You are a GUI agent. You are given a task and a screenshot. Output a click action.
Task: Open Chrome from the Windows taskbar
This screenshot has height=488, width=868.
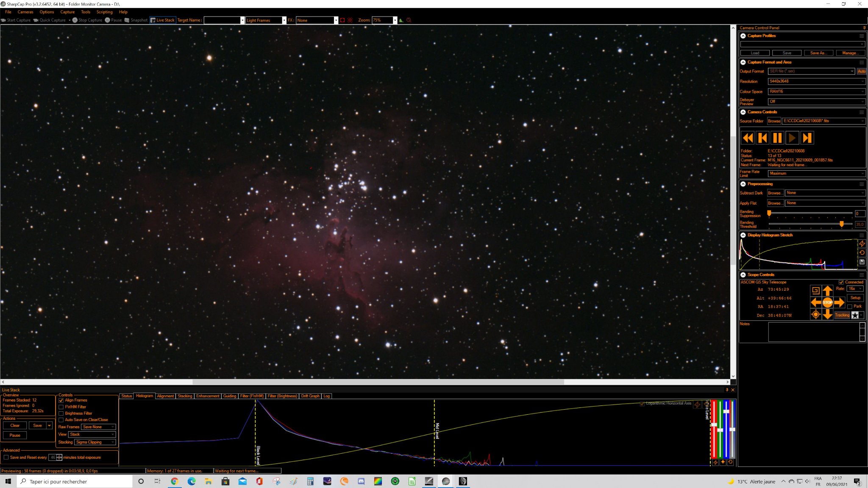point(174,481)
